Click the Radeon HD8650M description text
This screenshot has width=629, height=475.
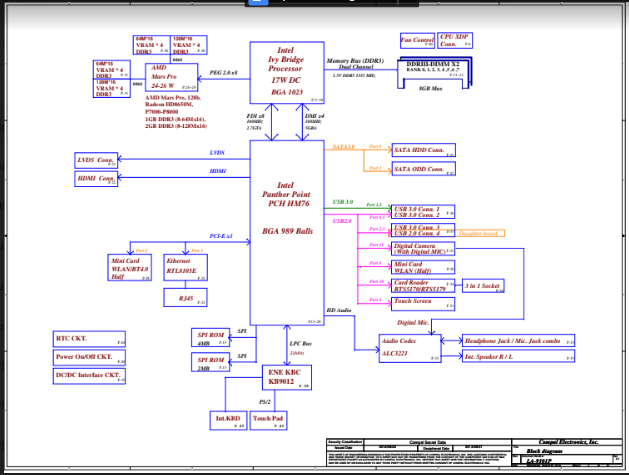tap(169, 105)
